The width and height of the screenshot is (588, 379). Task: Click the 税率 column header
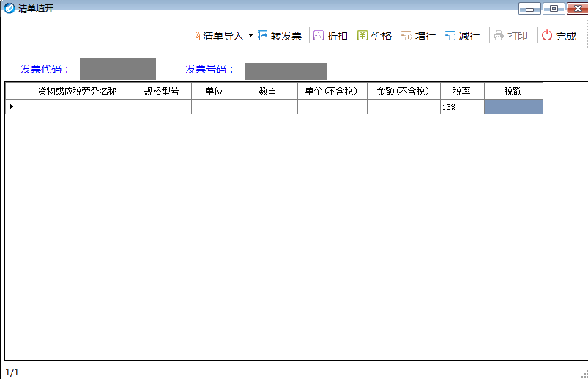pos(462,91)
